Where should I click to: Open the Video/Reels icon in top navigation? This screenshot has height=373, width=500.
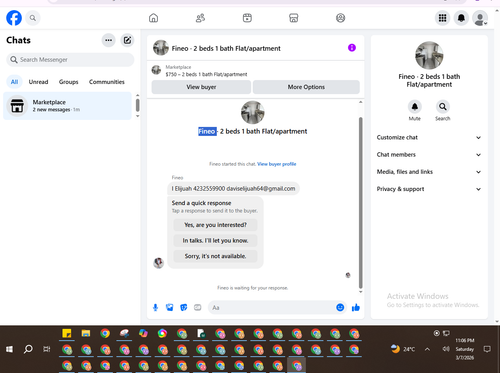click(x=247, y=18)
